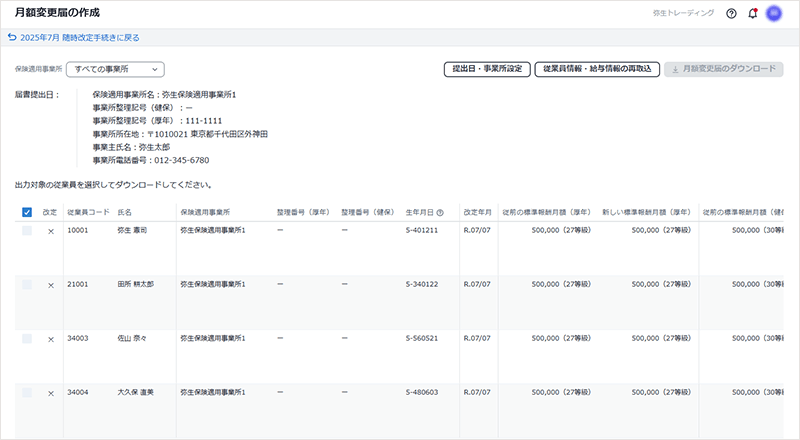Screen dimensions: 800x440
Task: Toggle the select-all checkbox in table header
Action: (x=27, y=213)
